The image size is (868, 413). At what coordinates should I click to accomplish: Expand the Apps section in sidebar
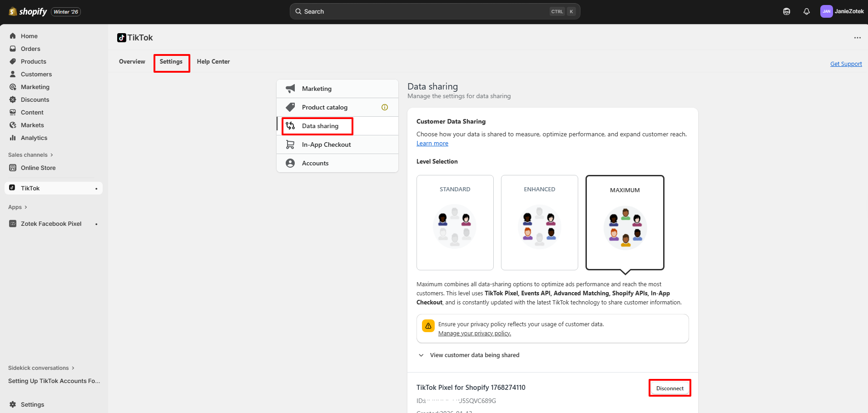tap(18, 207)
